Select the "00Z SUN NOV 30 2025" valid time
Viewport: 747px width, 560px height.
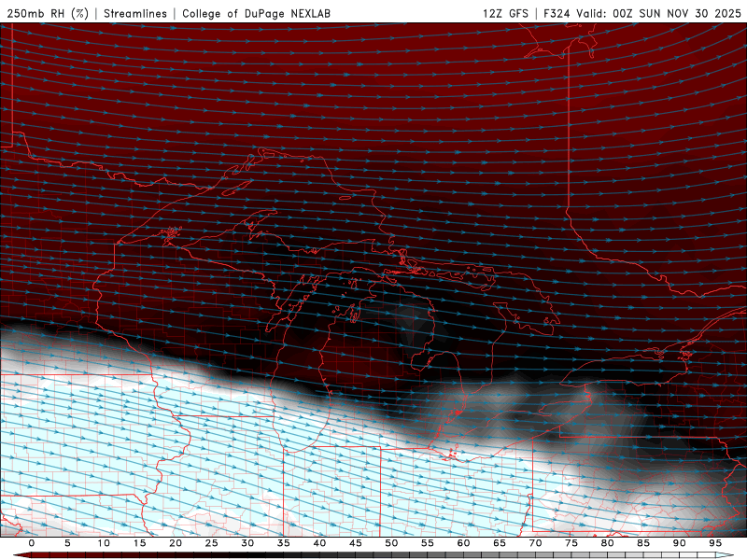tap(677, 13)
